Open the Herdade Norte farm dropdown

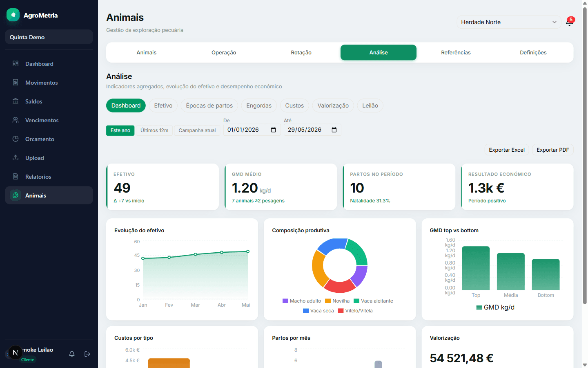(509, 22)
